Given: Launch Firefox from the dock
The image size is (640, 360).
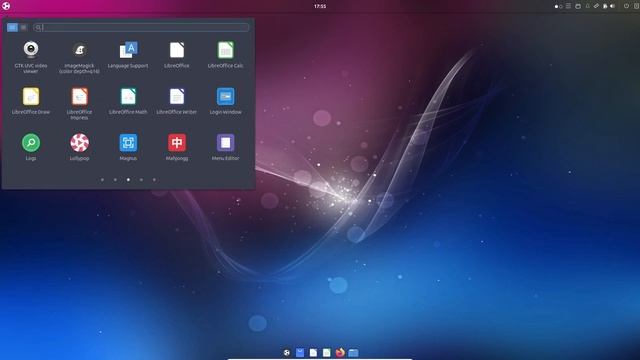Looking at the screenshot, I should click(340, 352).
